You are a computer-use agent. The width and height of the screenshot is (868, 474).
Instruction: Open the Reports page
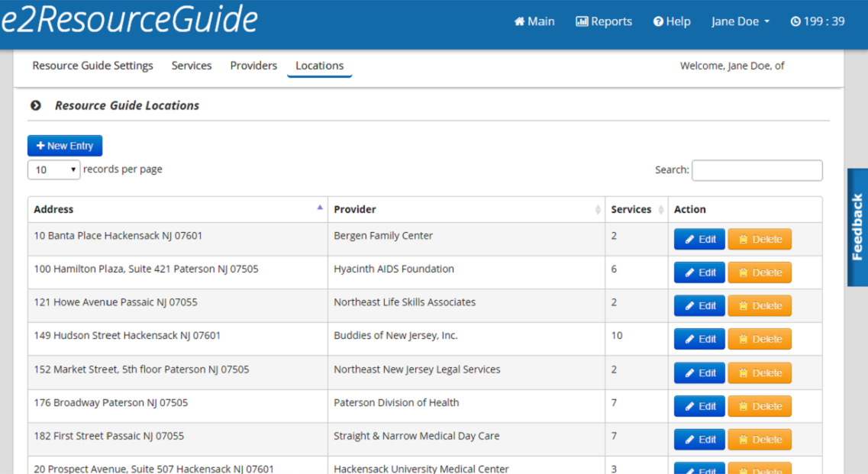pos(604,21)
